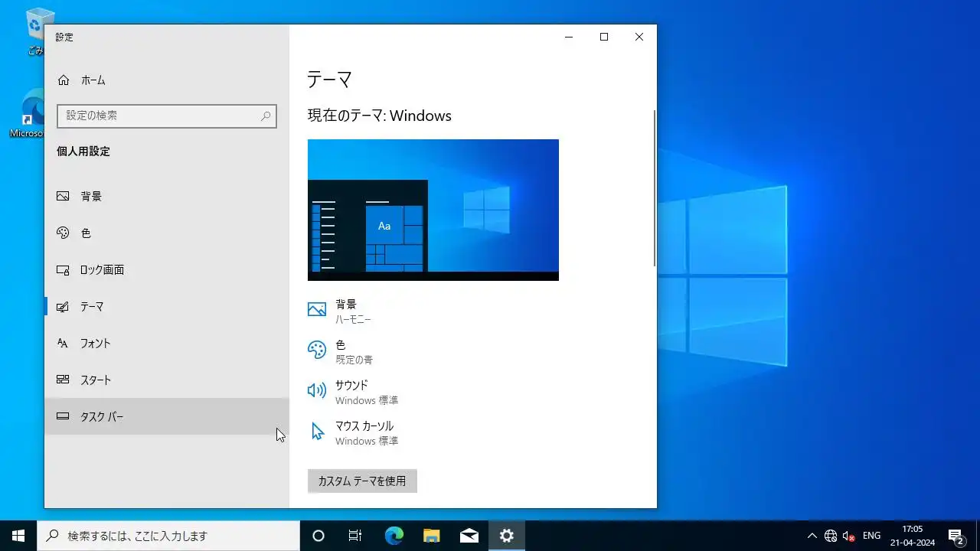Image resolution: width=980 pixels, height=551 pixels.
Task: Click the 色 palette icon in the sidebar
Action: 63,233
